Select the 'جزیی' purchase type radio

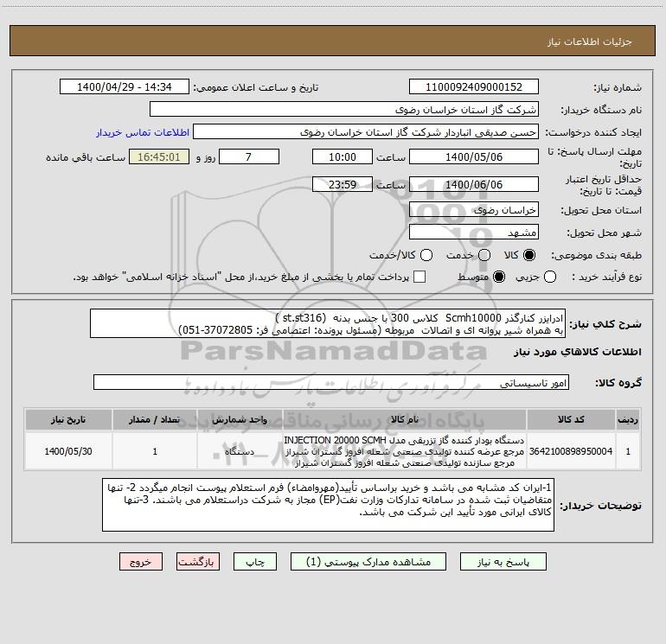(550, 277)
